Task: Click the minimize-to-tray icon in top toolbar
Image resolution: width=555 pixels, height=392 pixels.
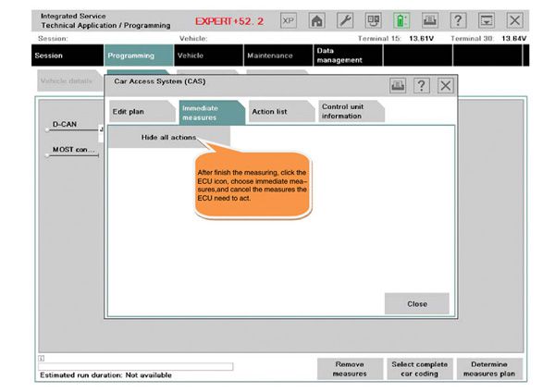Action: [x=487, y=20]
